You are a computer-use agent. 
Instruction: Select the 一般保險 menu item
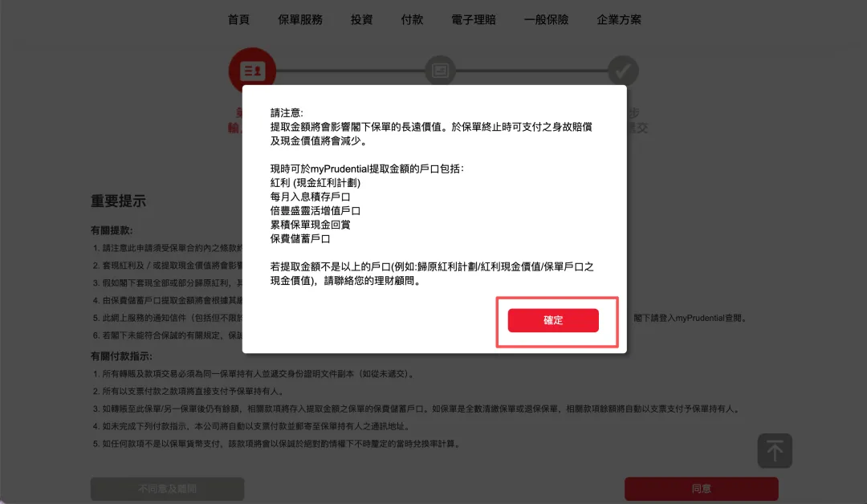point(547,20)
